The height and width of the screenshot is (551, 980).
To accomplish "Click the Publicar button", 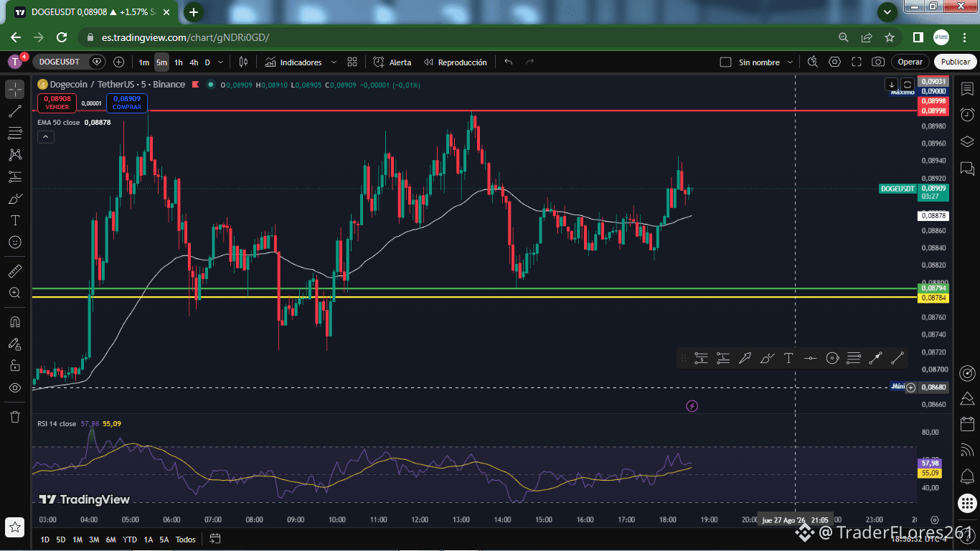I will point(956,62).
